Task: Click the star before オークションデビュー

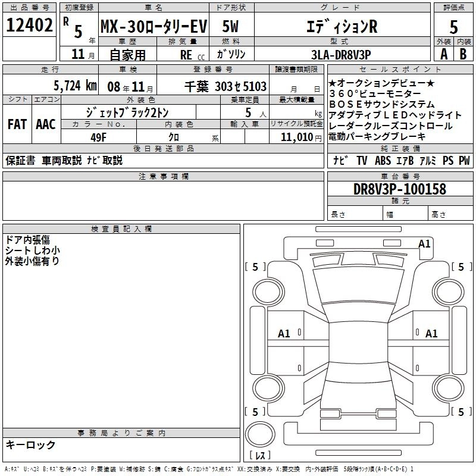Action: [x=333, y=83]
